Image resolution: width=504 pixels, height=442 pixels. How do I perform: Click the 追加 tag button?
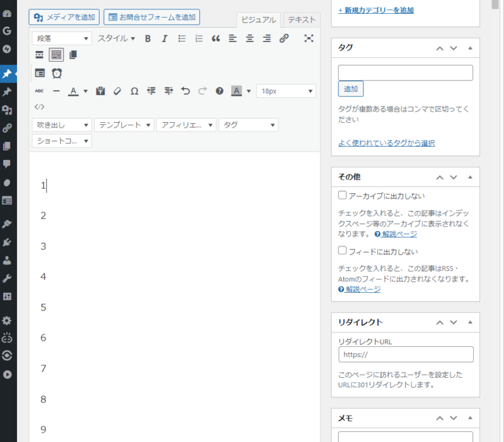pos(351,89)
